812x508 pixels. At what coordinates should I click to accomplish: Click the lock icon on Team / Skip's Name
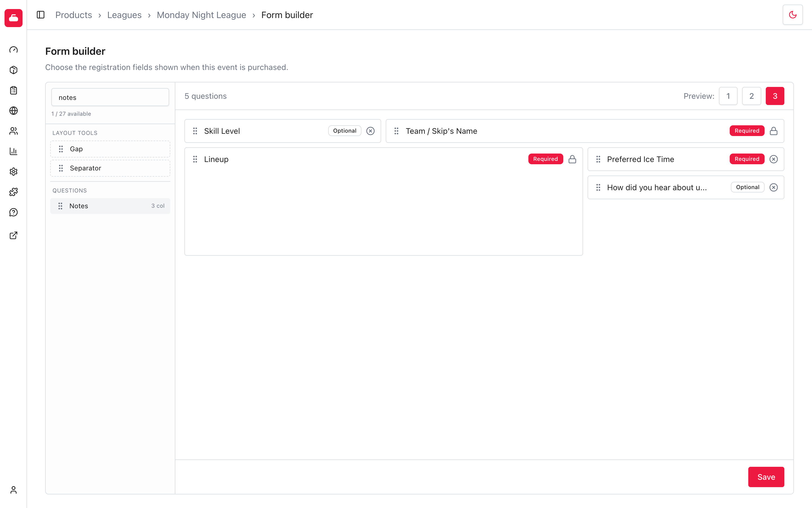coord(773,131)
